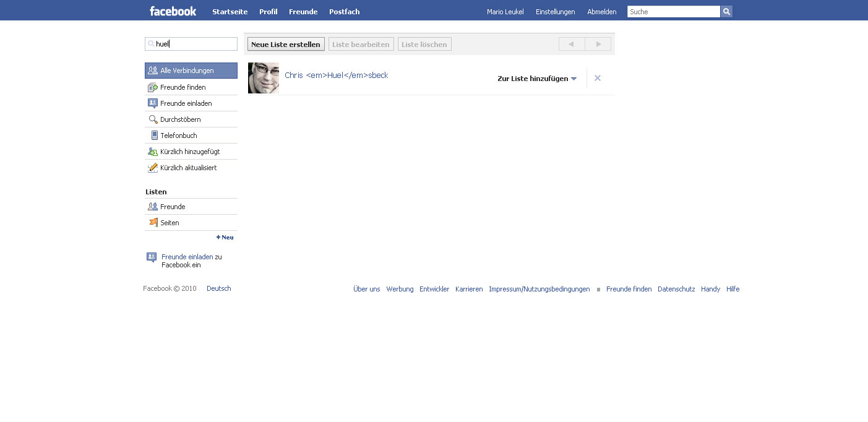The height and width of the screenshot is (422, 868).
Task: Click the Freunde finden icon in sidebar
Action: (x=153, y=87)
